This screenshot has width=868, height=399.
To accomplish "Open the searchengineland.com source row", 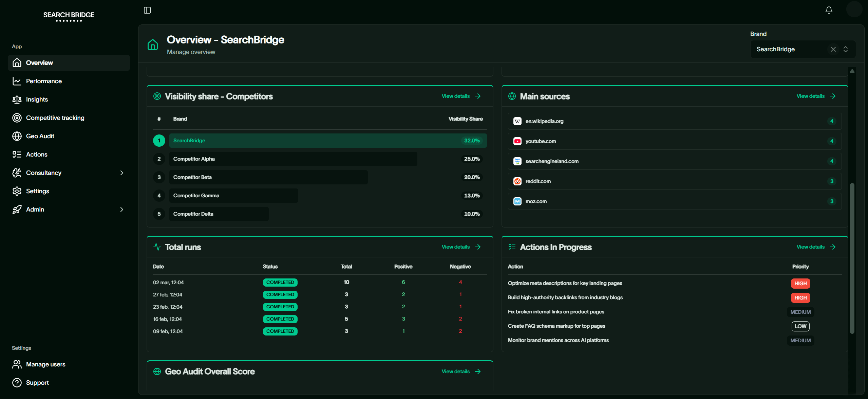I will click(x=675, y=161).
